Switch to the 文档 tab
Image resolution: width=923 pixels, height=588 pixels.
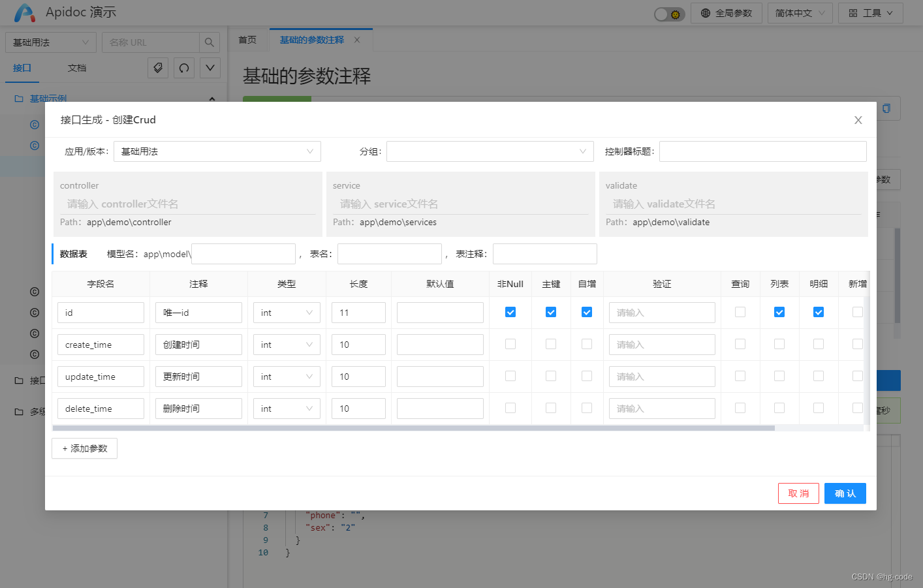pyautogui.click(x=76, y=67)
